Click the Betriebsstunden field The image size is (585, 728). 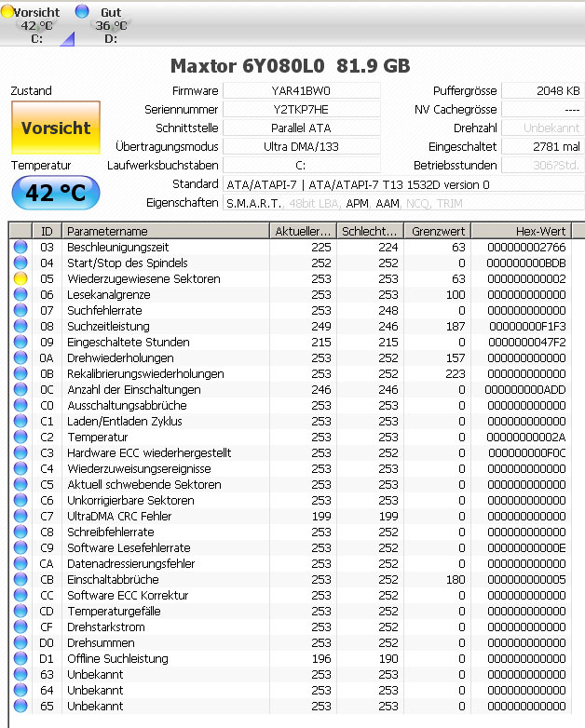point(543,165)
